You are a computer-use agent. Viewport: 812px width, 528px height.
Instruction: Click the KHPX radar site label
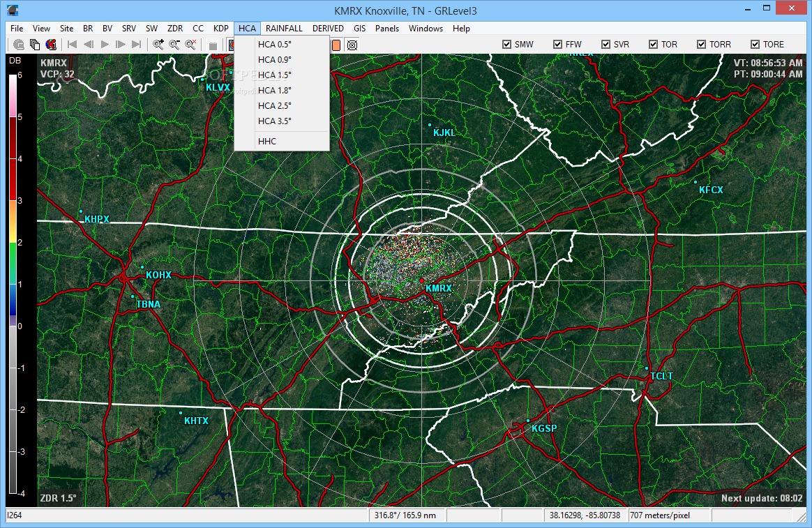[97, 219]
